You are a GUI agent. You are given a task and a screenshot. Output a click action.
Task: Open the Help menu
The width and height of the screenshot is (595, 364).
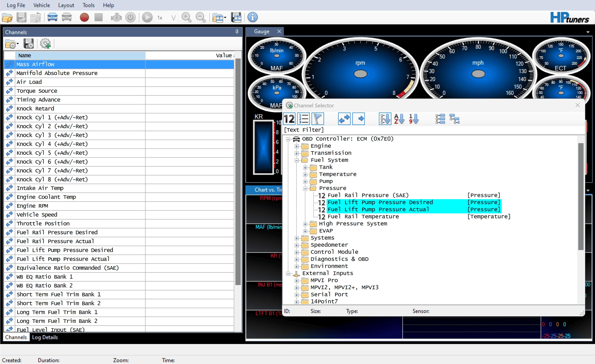(108, 5)
